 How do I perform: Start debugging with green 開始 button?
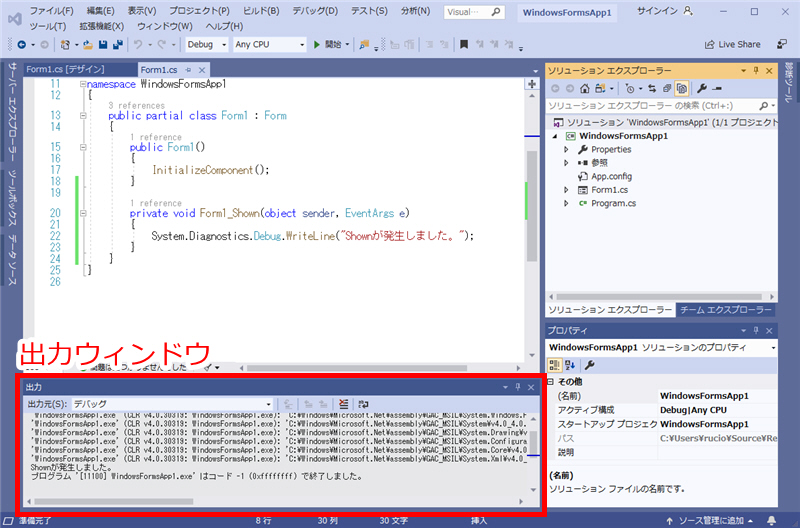pyautogui.click(x=327, y=44)
